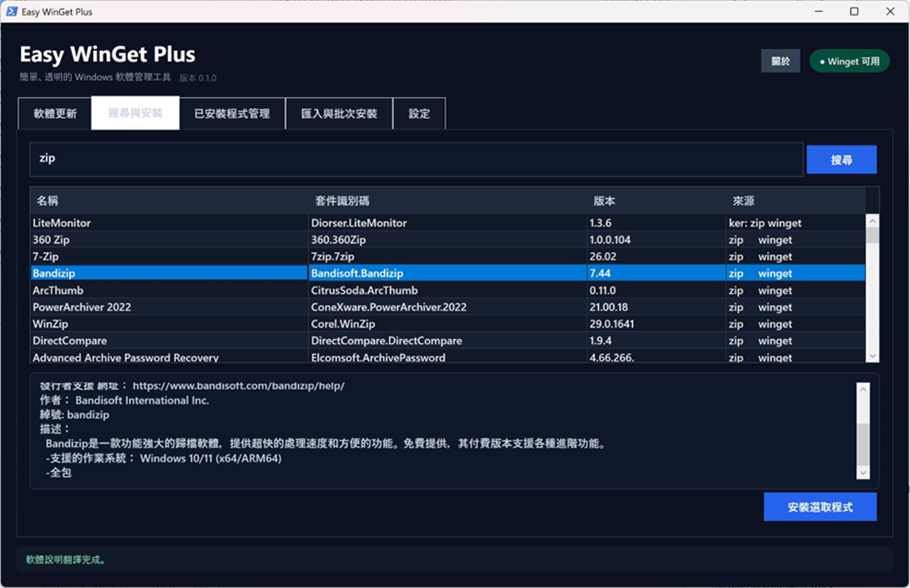Click version 26.02 cell
The width and height of the screenshot is (910, 588).
click(656, 256)
